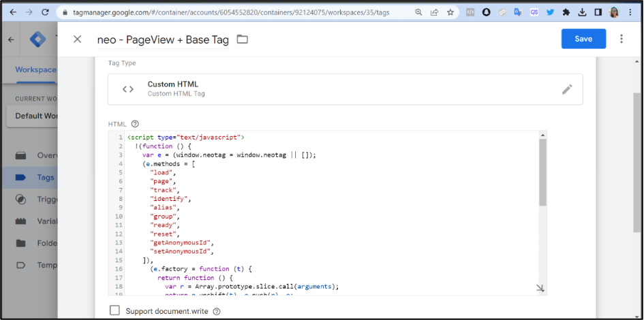The height and width of the screenshot is (320, 644).
Task: Switch to the Workspace tab
Action: 35,69
